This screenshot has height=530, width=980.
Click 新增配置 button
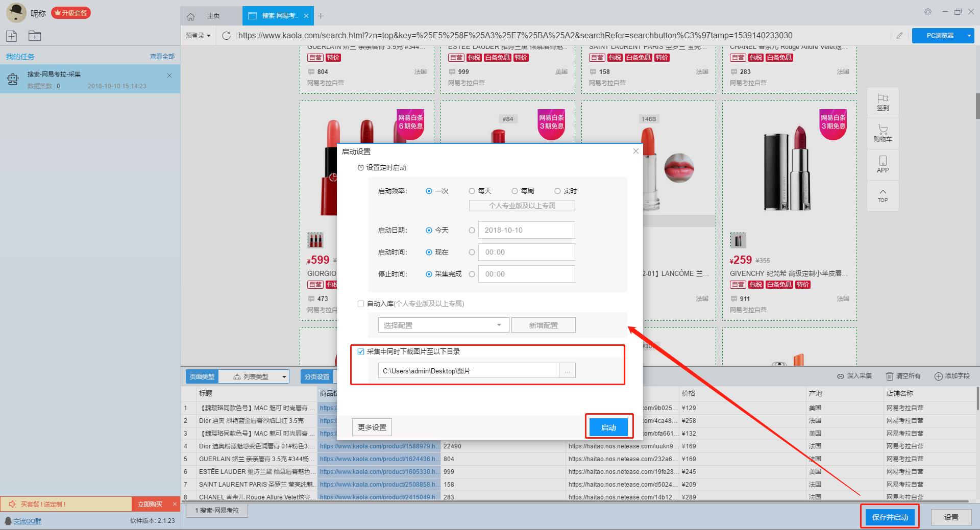(x=544, y=325)
